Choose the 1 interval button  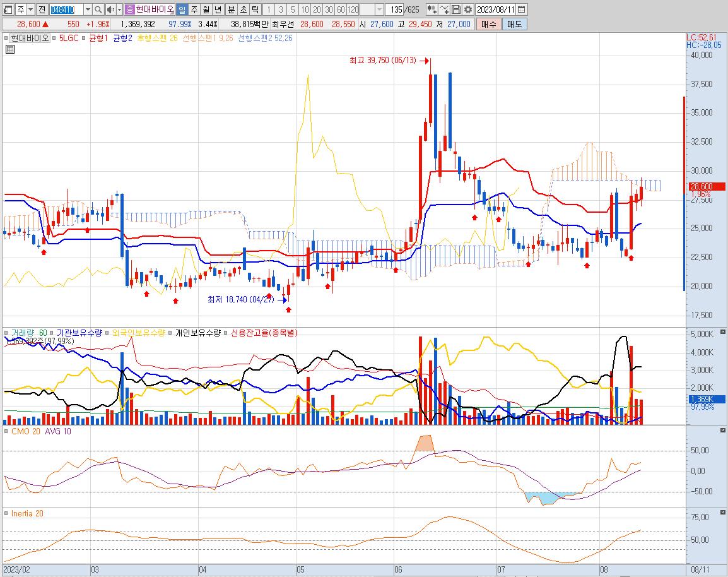point(268,9)
